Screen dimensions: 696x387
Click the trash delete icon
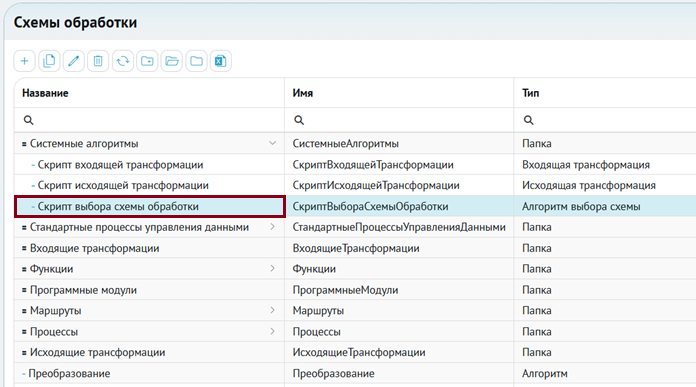click(x=98, y=61)
